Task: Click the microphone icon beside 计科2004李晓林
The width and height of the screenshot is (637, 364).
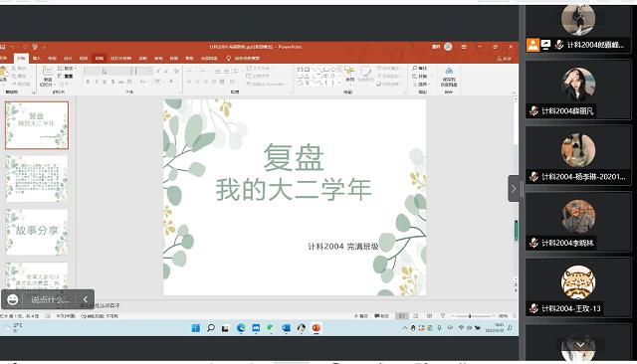Action: [534, 243]
